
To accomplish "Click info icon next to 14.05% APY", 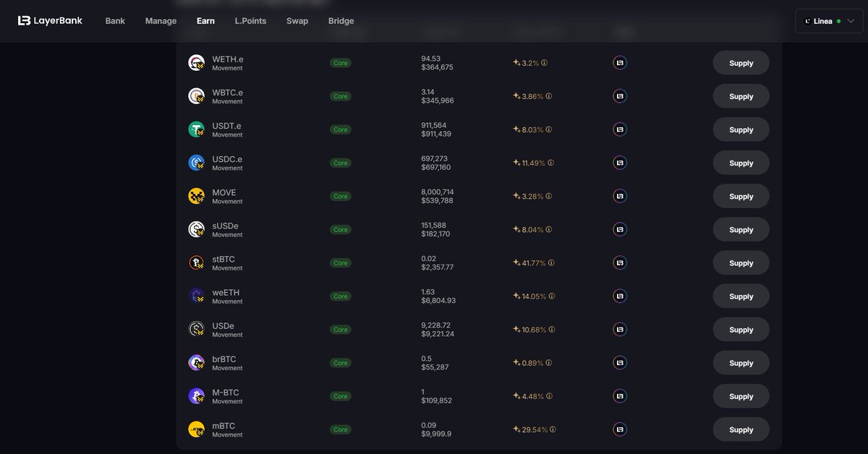I will coord(552,296).
